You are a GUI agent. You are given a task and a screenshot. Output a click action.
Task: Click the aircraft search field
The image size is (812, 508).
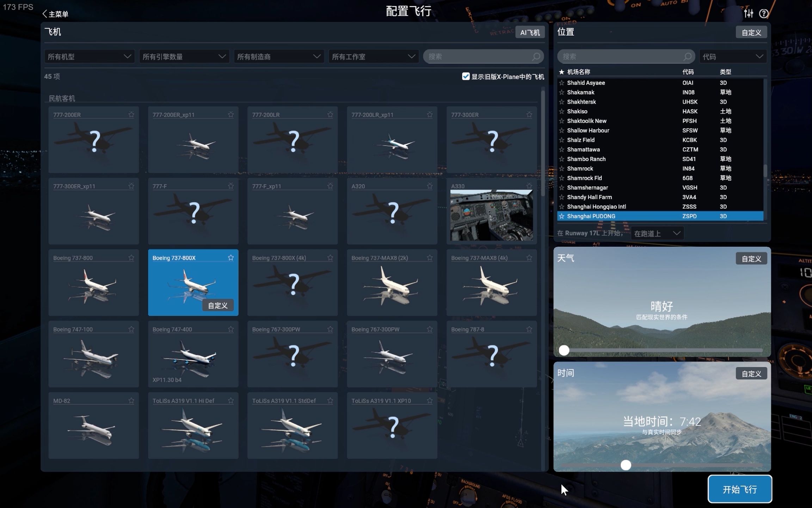(484, 56)
